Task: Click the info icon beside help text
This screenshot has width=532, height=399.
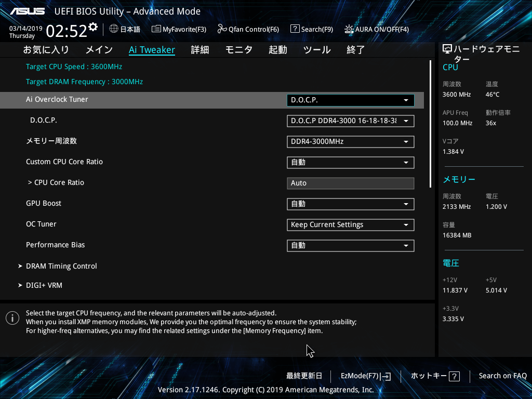Action: pos(12,318)
